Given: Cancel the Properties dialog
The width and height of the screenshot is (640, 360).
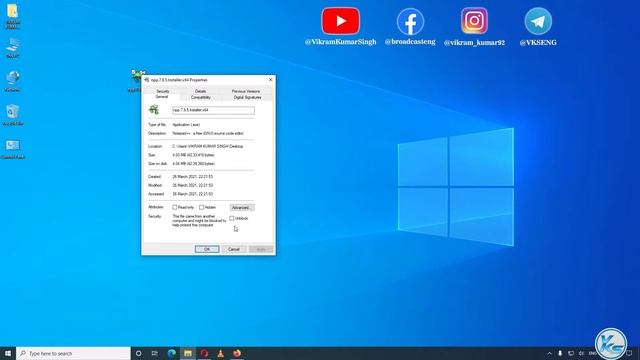Looking at the screenshot, I should (x=234, y=249).
